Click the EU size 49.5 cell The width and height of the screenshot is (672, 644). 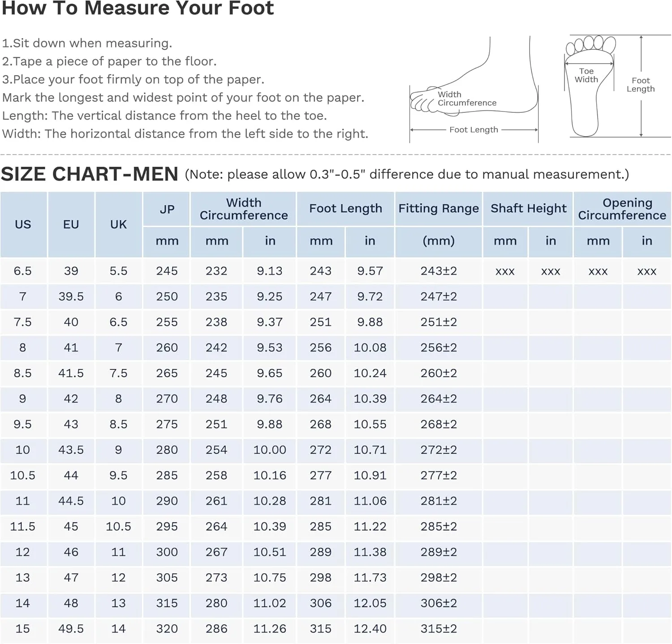tap(71, 629)
